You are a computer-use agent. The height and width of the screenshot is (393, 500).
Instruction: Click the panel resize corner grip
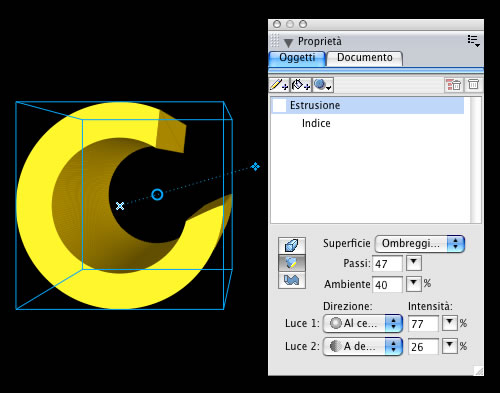point(478,371)
